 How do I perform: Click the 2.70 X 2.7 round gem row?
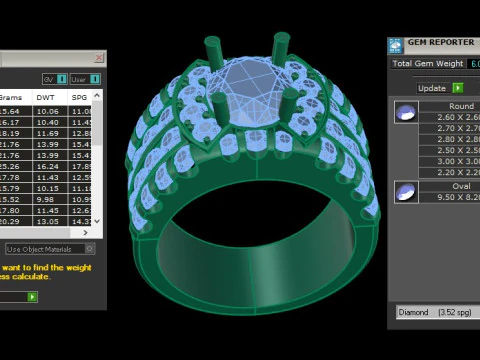point(450,128)
